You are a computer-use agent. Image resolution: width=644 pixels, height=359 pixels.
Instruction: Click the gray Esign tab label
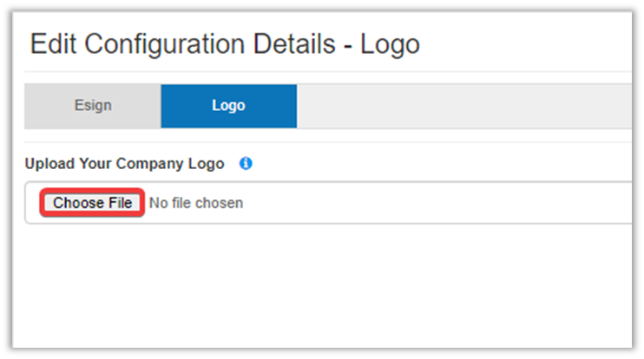pos(92,106)
